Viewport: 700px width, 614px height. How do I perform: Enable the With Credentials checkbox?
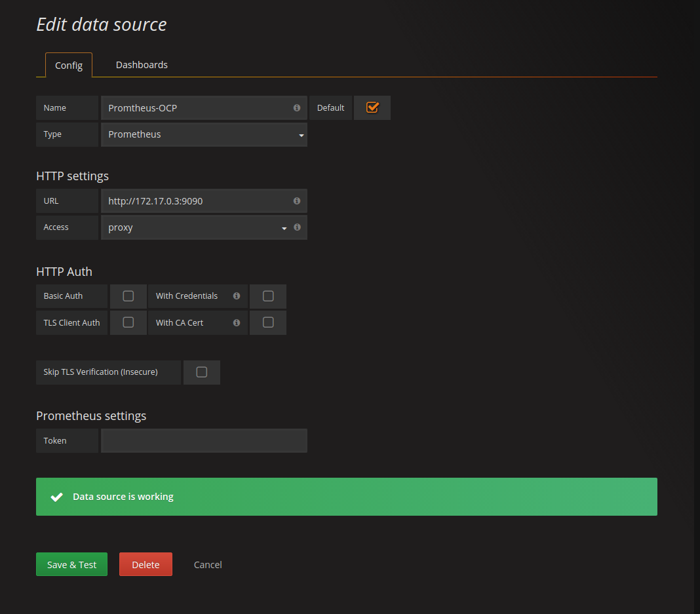(268, 296)
